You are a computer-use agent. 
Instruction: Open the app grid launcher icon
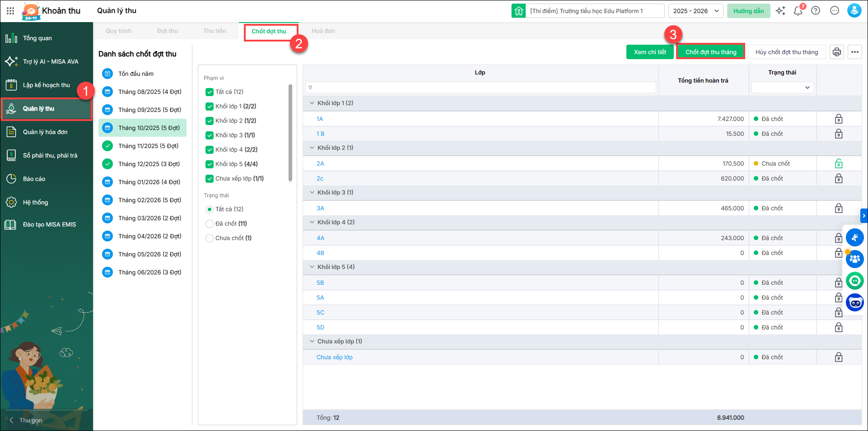[x=10, y=11]
